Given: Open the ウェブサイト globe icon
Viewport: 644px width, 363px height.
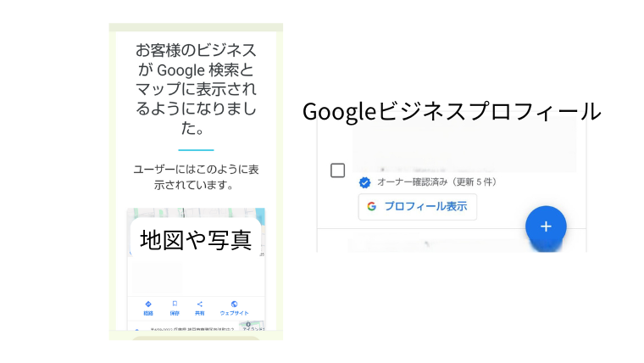Looking at the screenshot, I should 234,304.
